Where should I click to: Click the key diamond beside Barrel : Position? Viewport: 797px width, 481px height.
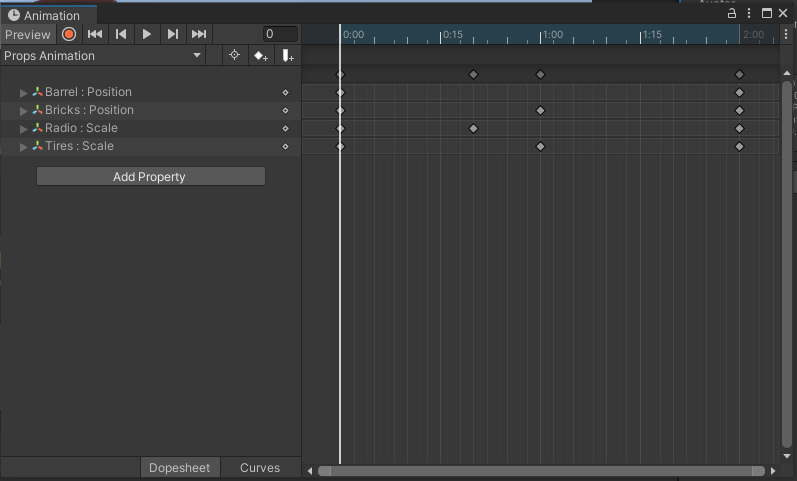[x=286, y=93]
